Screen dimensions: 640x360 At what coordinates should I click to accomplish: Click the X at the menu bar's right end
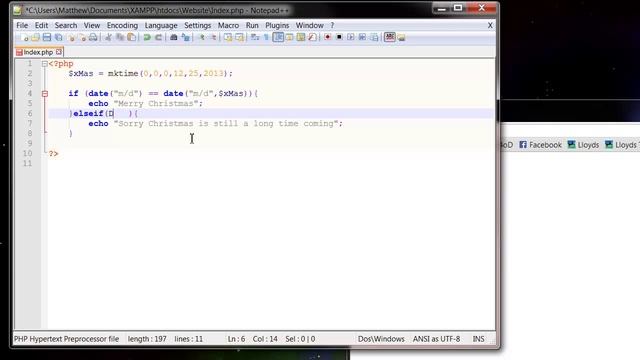(490, 25)
